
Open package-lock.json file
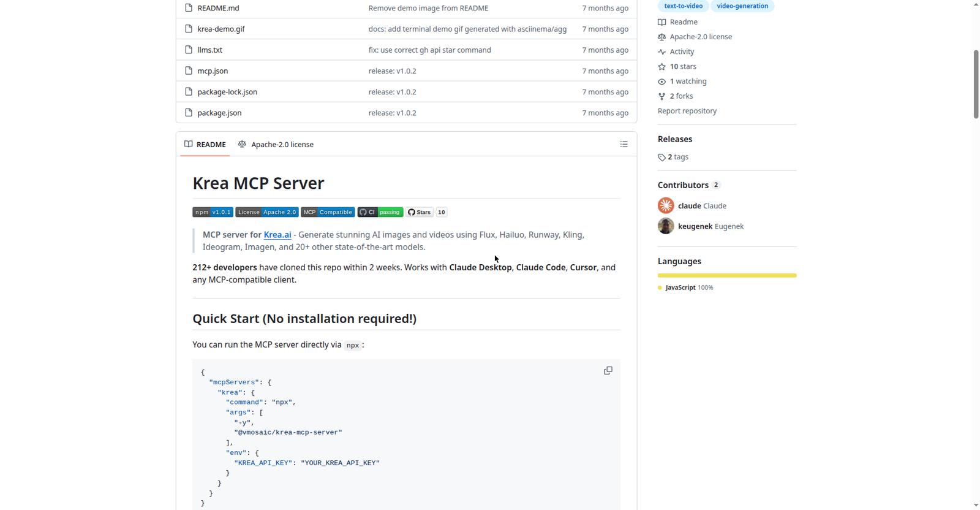coord(227,92)
